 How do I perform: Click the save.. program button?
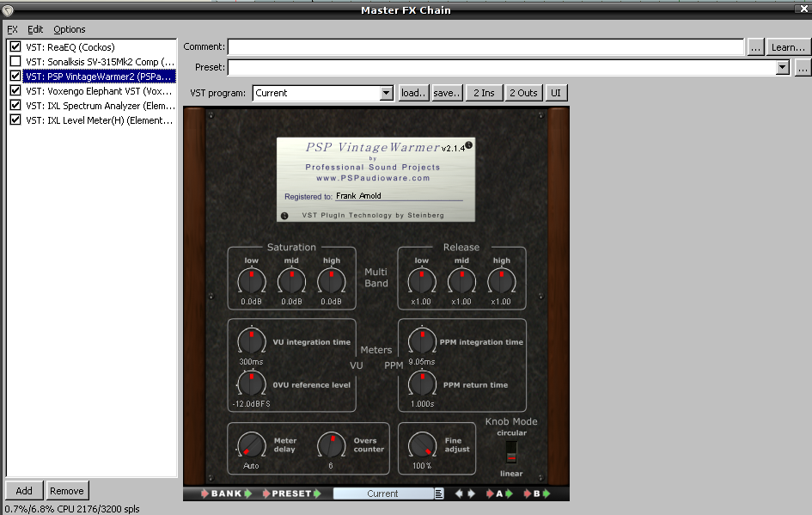pos(447,93)
